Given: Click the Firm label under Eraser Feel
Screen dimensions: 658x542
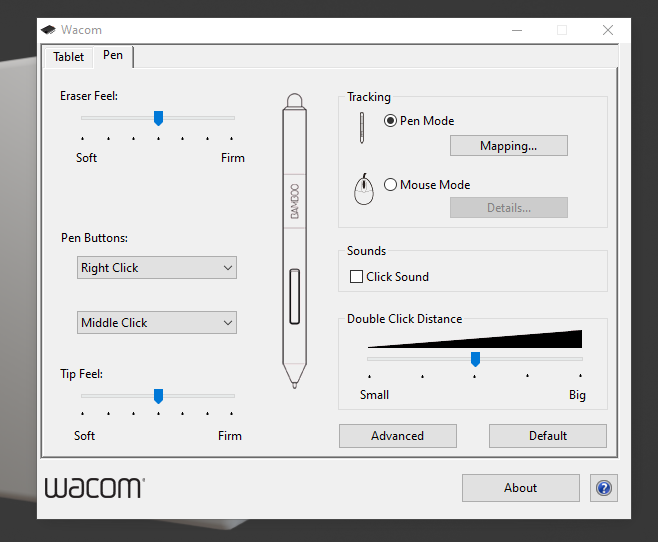Looking at the screenshot, I should [233, 158].
